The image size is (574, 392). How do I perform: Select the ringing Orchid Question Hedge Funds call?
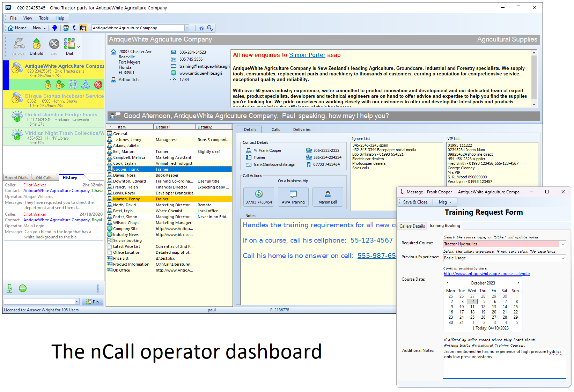[x=54, y=118]
